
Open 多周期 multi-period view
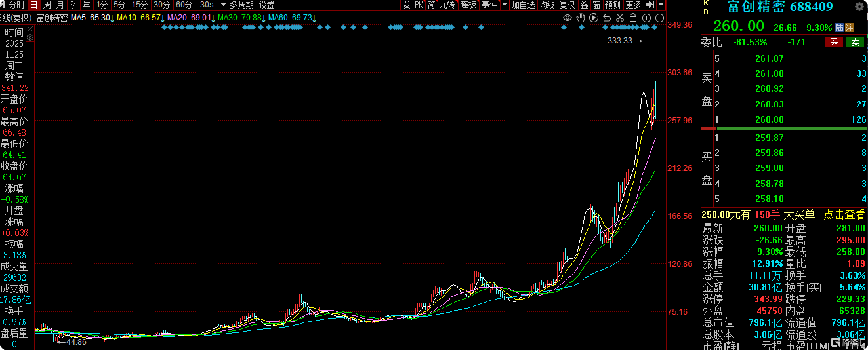pos(241,5)
